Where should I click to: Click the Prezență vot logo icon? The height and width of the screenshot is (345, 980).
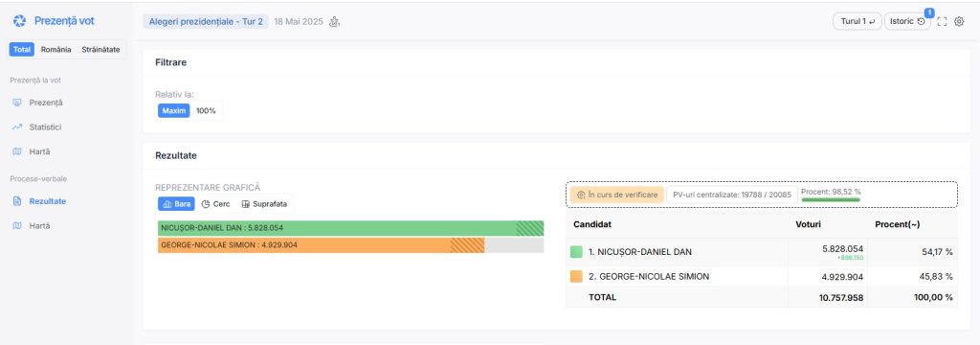point(19,21)
